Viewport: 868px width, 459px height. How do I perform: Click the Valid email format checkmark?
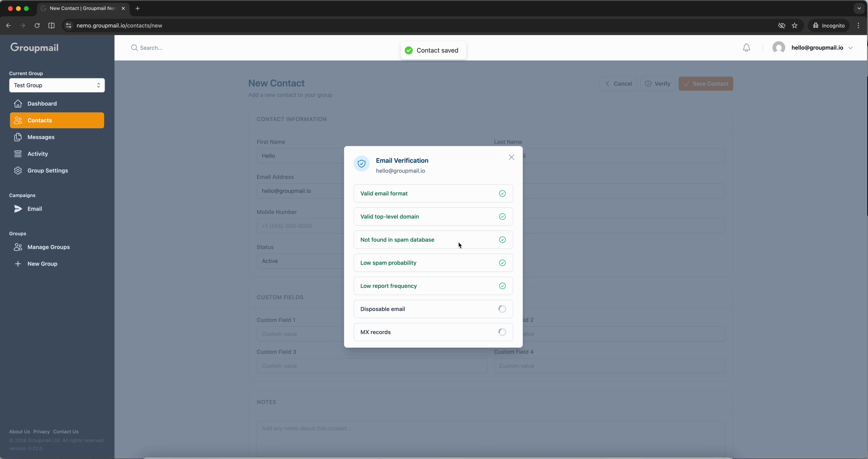502,193
